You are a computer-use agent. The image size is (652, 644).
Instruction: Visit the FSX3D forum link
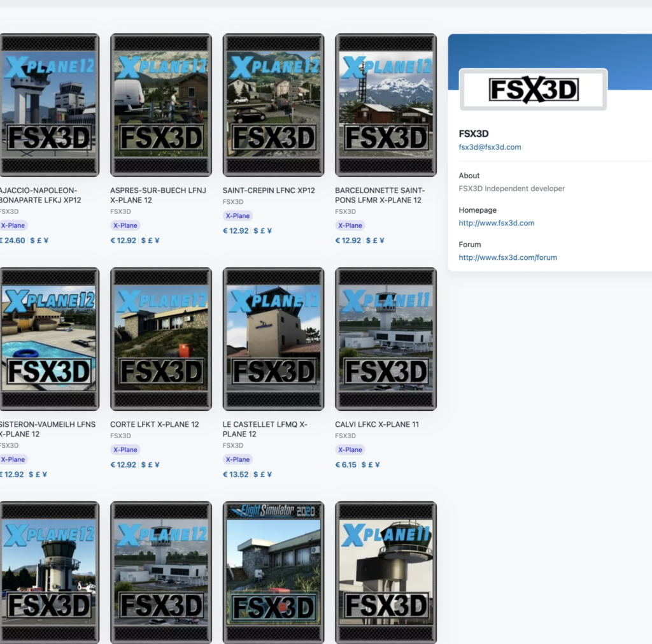(507, 257)
